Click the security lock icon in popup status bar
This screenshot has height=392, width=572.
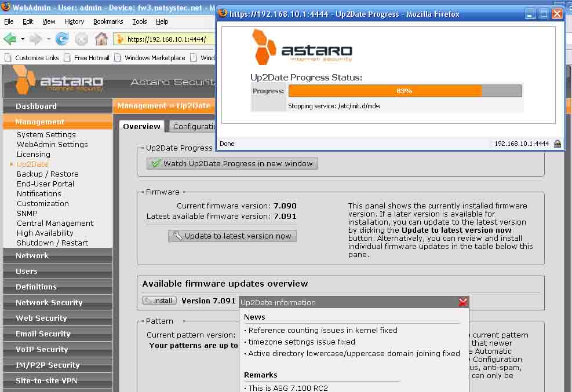(558, 144)
